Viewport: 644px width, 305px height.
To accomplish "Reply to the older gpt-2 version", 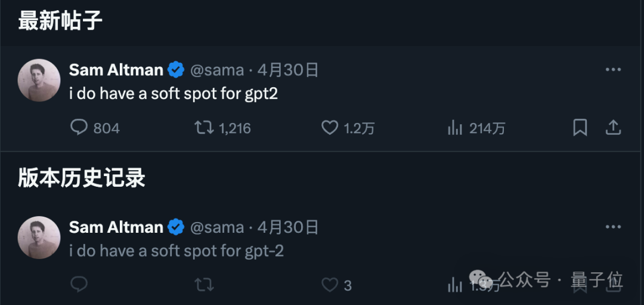I will pyautogui.click(x=79, y=285).
